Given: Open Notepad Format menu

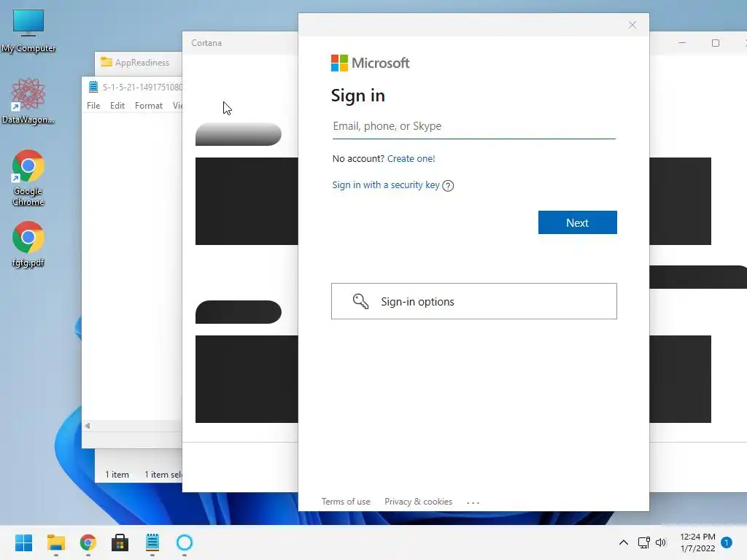Looking at the screenshot, I should [x=149, y=106].
